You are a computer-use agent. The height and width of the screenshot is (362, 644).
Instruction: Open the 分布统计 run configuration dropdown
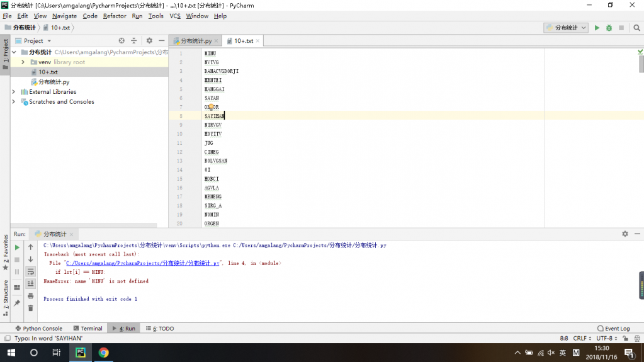(567, 28)
